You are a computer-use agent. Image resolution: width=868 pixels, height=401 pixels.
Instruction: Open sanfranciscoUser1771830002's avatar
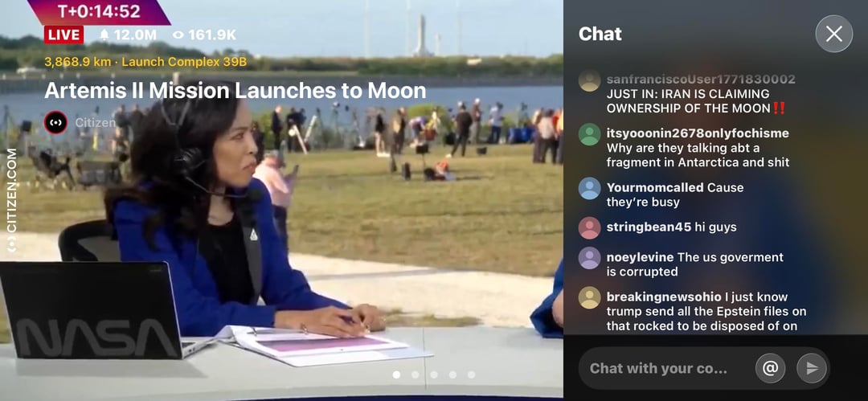[x=590, y=80]
